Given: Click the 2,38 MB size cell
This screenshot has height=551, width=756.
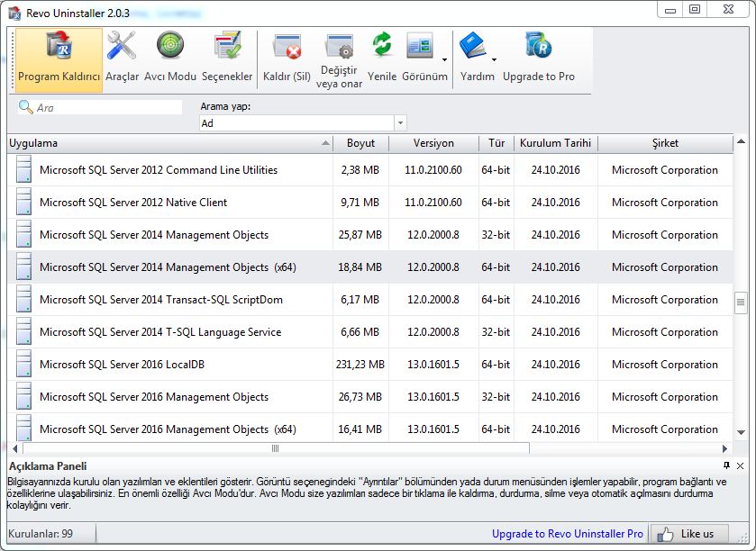Looking at the screenshot, I should pos(360,170).
